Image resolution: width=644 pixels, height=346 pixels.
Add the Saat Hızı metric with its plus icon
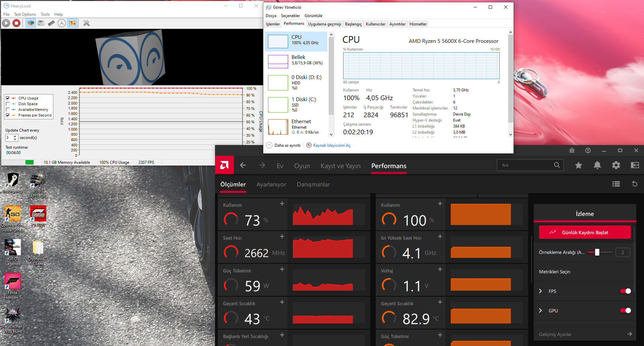pos(282,236)
